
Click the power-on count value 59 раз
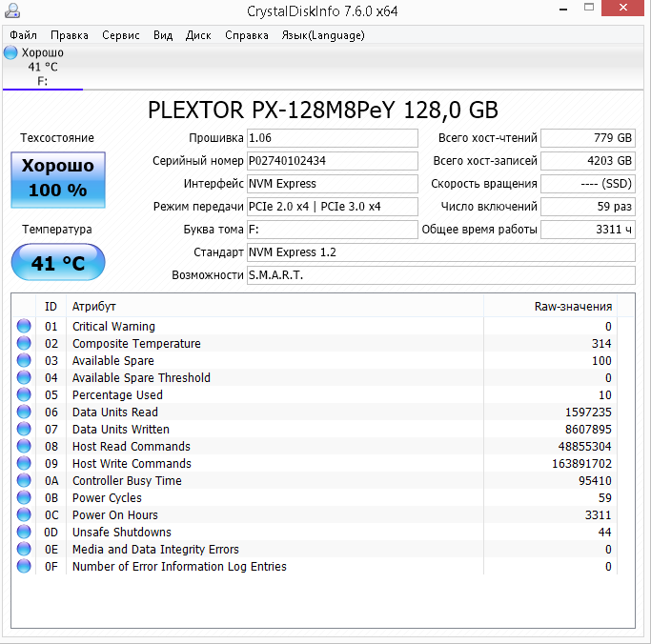tap(588, 206)
